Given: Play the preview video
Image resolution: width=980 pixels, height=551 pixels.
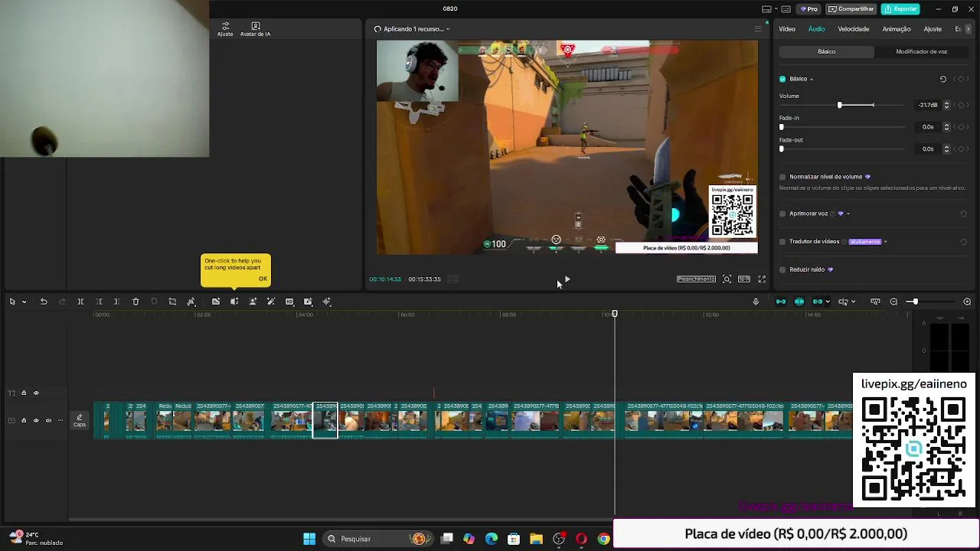Looking at the screenshot, I should tap(567, 279).
